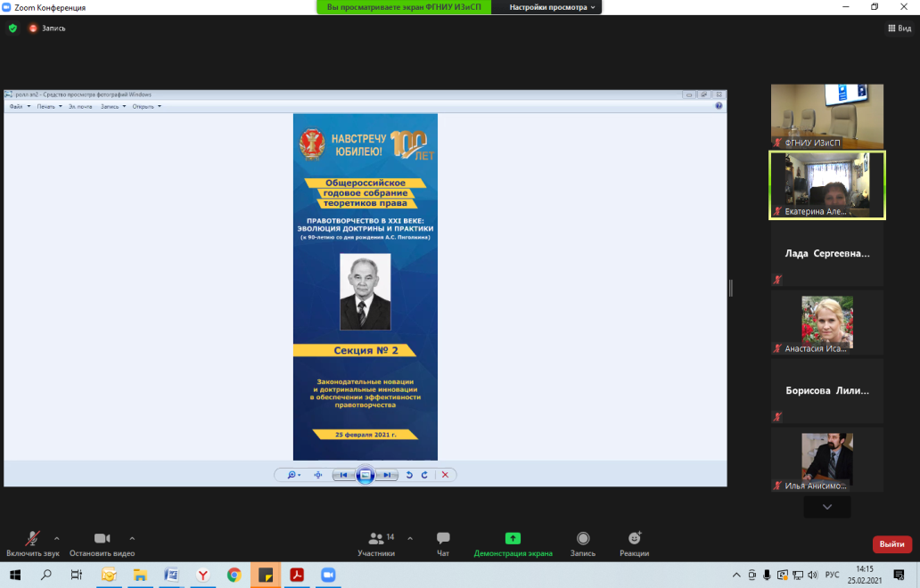Expand audio options arrow next to microphone
The height and width of the screenshot is (588, 920).
click(x=57, y=538)
